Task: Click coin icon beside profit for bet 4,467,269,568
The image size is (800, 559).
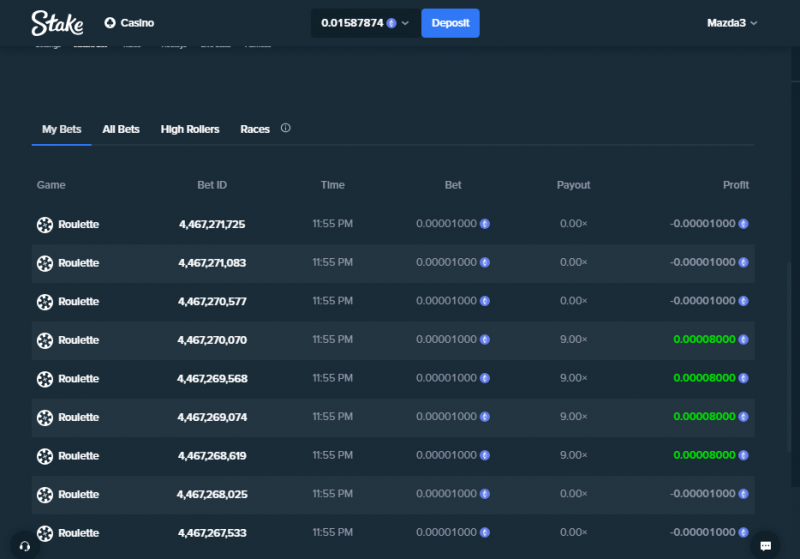Action: (743, 378)
